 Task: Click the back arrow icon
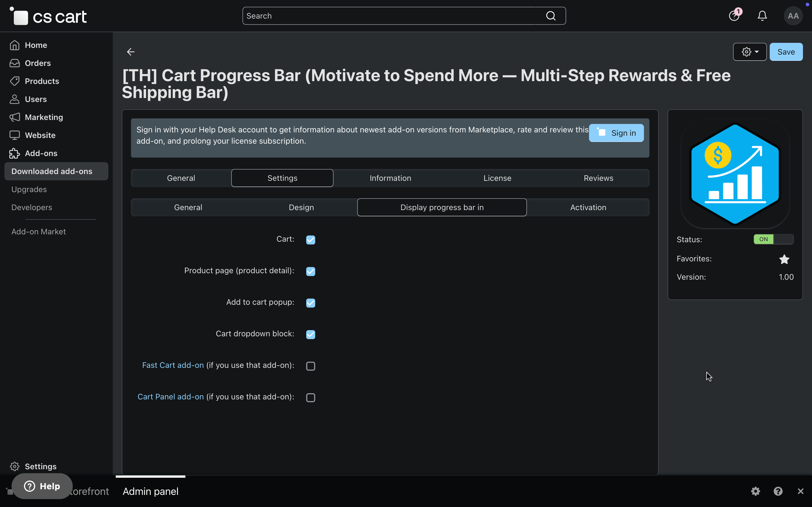point(131,52)
